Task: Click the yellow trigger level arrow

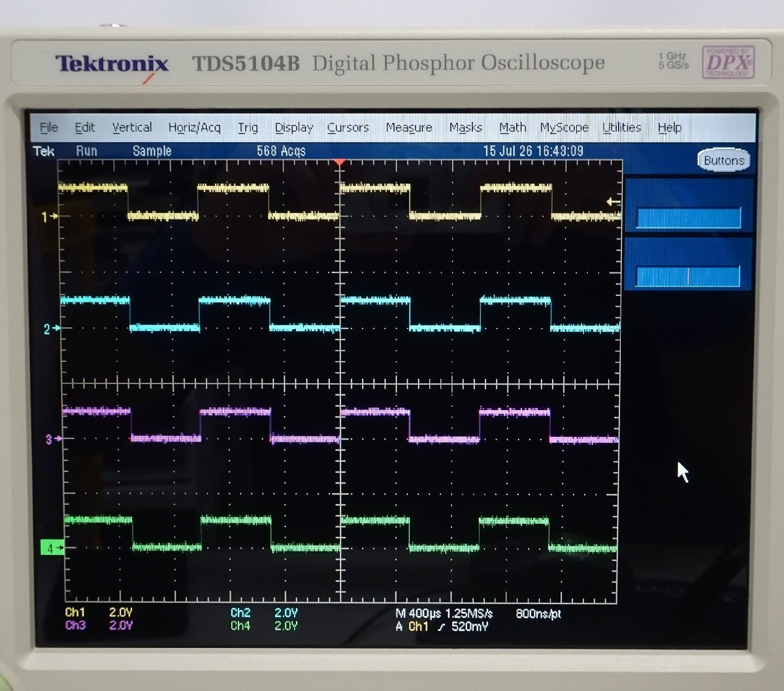Action: [x=613, y=202]
